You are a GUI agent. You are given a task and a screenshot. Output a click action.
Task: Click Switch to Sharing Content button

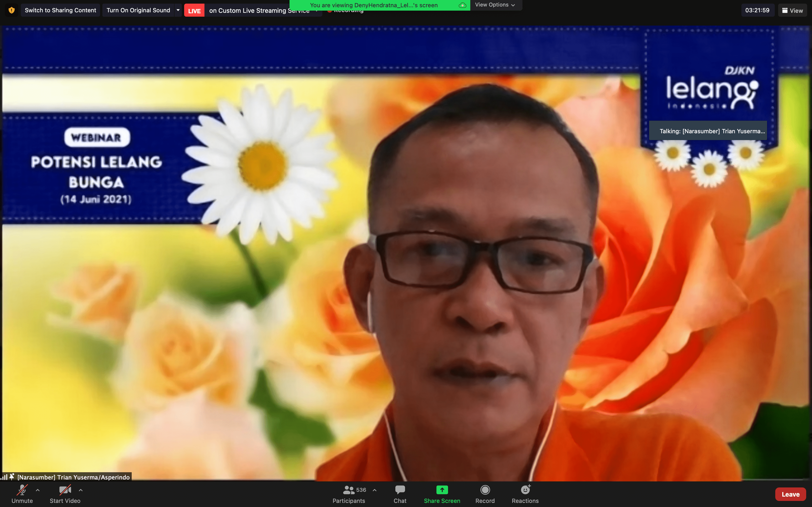[60, 10]
